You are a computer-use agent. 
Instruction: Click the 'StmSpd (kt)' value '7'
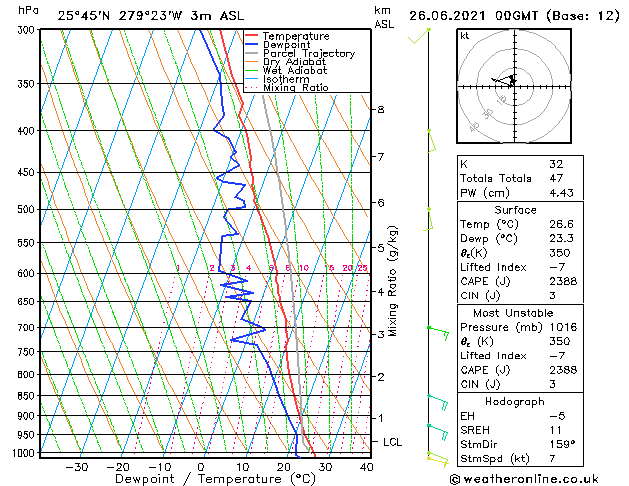[552, 458]
